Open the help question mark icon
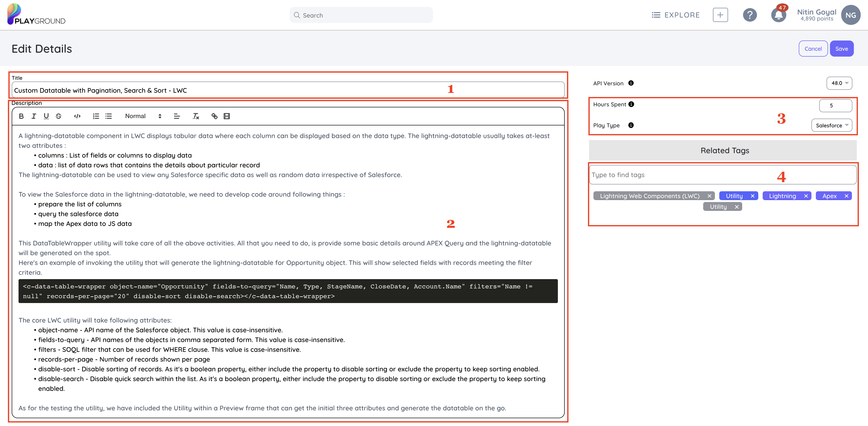 (x=750, y=15)
